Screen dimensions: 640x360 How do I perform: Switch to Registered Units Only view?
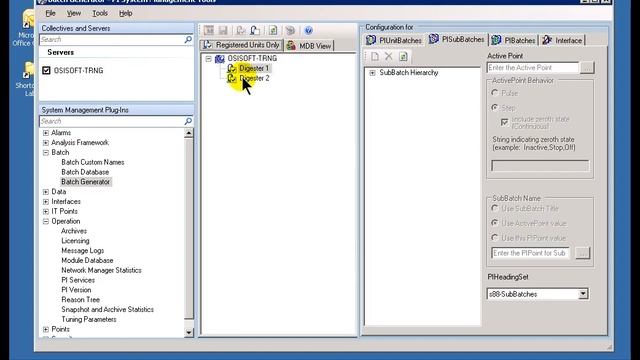click(241, 45)
